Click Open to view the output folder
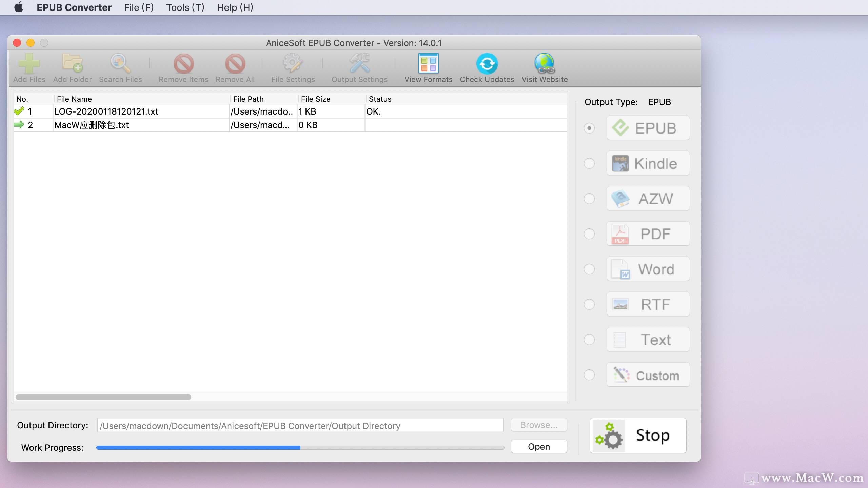 (x=538, y=446)
